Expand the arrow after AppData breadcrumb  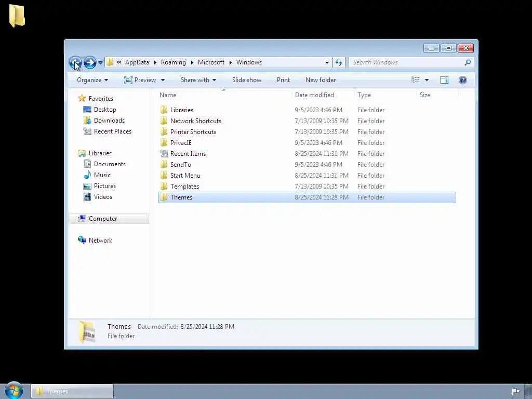point(155,62)
